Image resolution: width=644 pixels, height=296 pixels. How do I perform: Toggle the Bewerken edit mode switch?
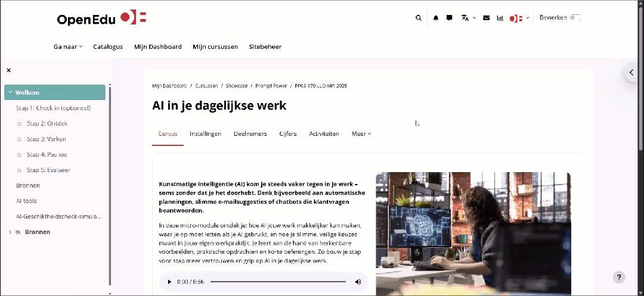575,18
